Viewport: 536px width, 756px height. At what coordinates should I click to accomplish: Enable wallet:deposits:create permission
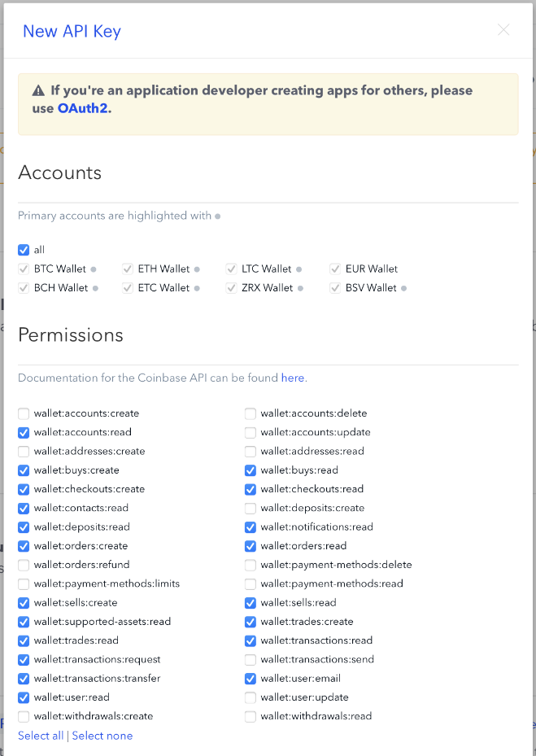pos(251,508)
